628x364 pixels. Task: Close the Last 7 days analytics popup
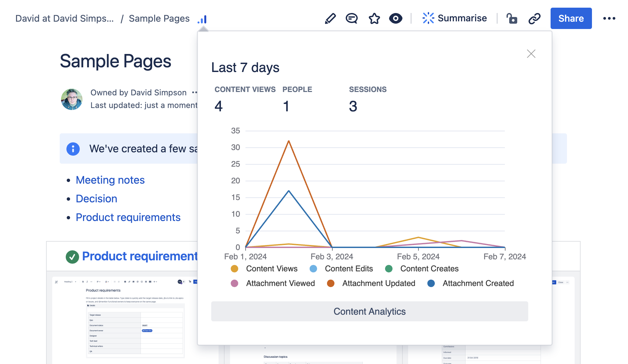(531, 54)
